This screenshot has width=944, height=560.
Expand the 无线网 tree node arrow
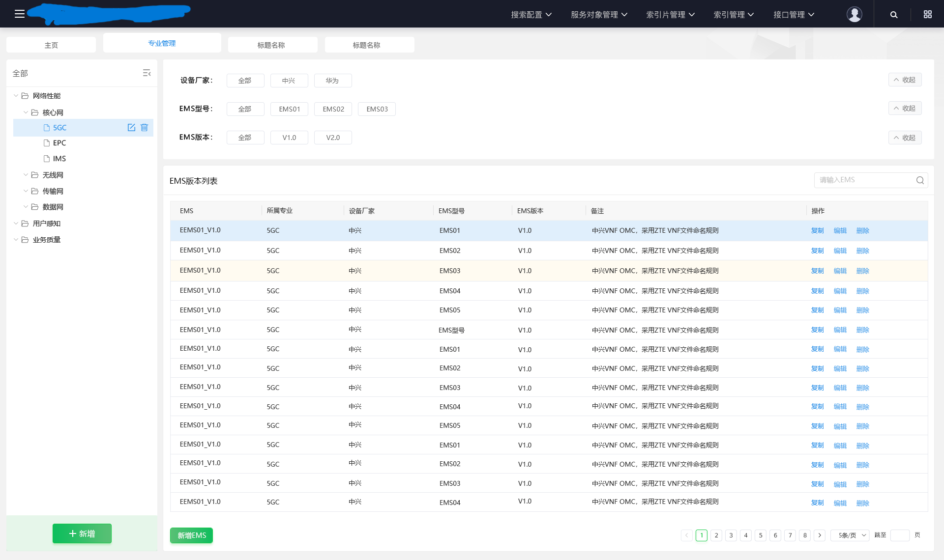click(26, 175)
